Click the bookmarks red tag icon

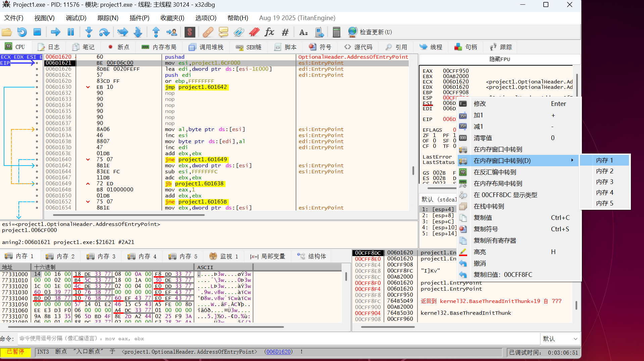click(254, 32)
